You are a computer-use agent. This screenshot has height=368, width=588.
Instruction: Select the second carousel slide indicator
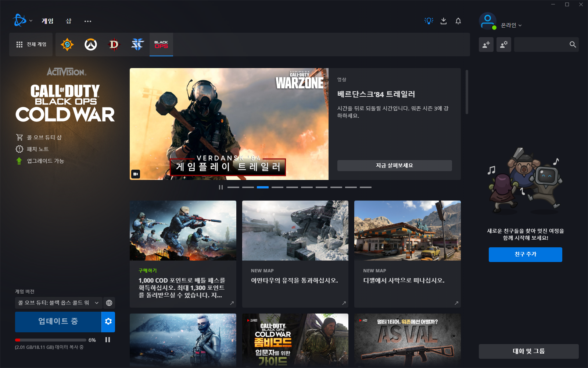[x=248, y=187]
